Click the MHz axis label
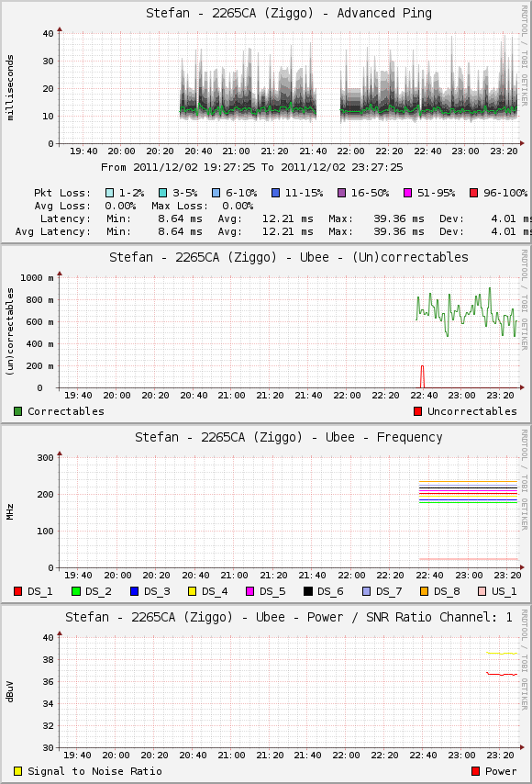This screenshot has height=784, width=532. click(x=10, y=512)
